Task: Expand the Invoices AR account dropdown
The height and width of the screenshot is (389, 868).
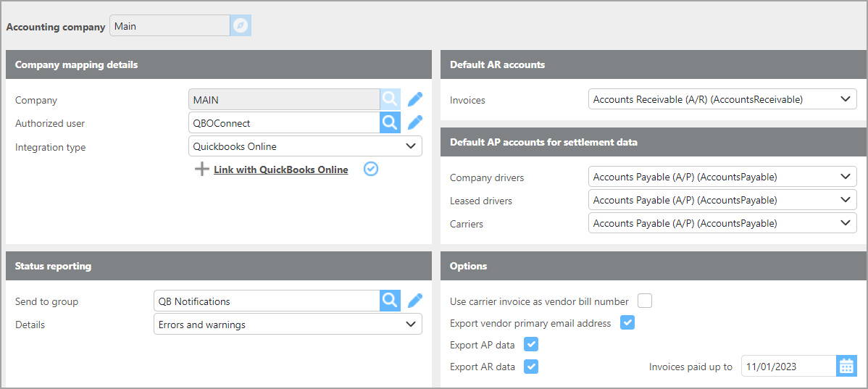Action: 722,99
